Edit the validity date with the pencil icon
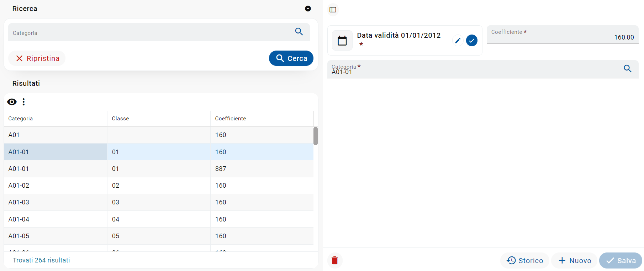The width and height of the screenshot is (644, 271). [x=458, y=41]
